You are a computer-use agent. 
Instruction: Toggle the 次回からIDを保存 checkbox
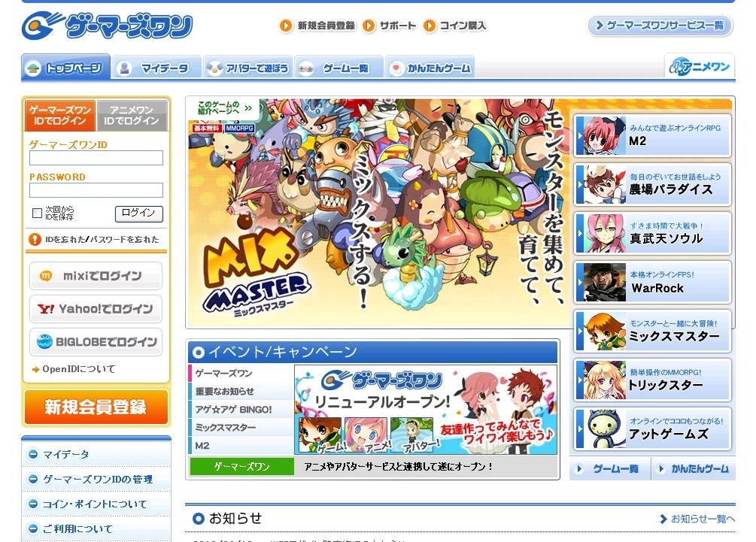(x=37, y=213)
